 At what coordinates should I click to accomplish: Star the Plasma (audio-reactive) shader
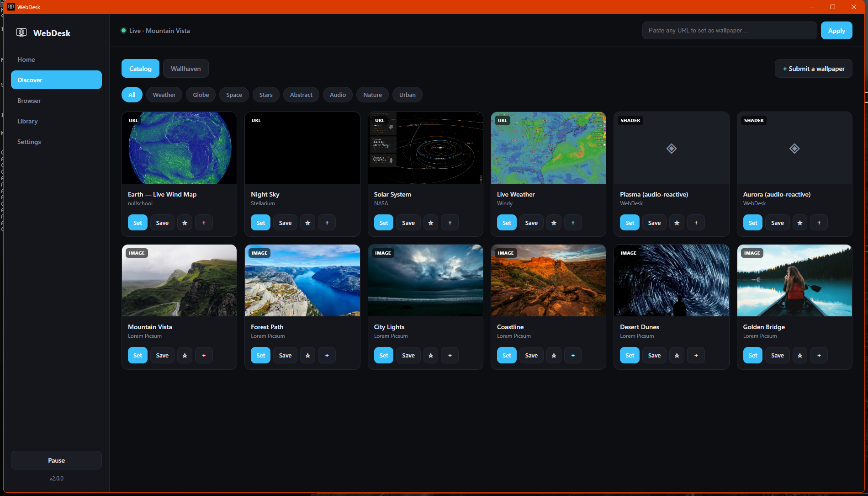[677, 223]
